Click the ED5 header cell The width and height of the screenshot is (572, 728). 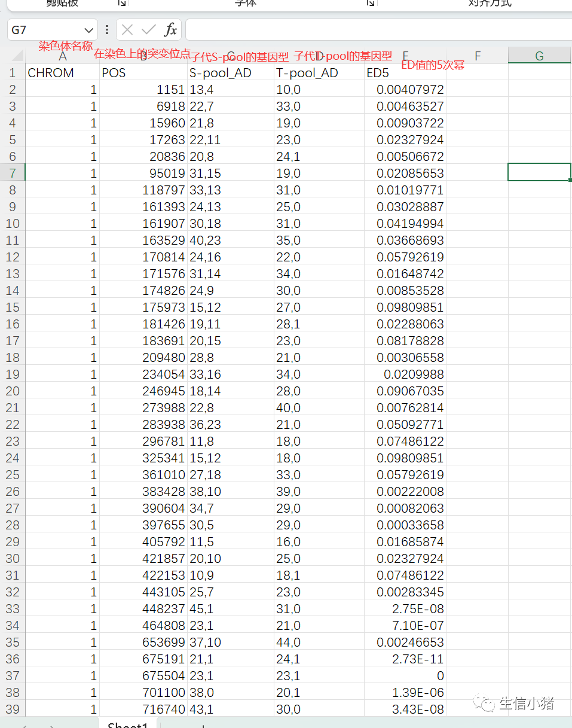[x=405, y=73]
